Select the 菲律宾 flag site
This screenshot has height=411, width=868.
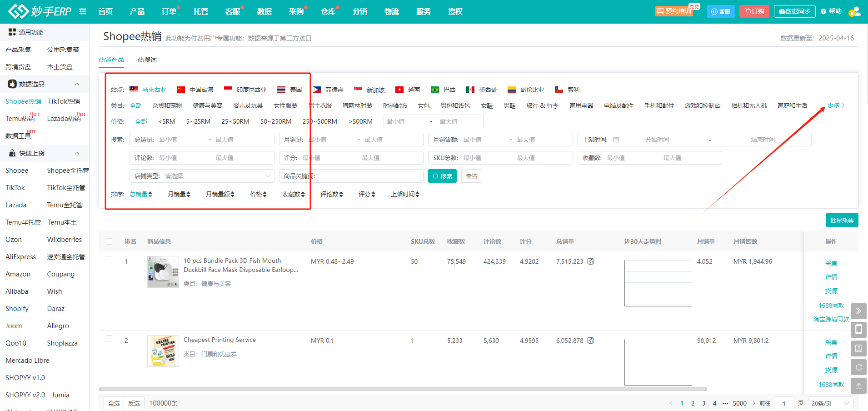(x=328, y=90)
